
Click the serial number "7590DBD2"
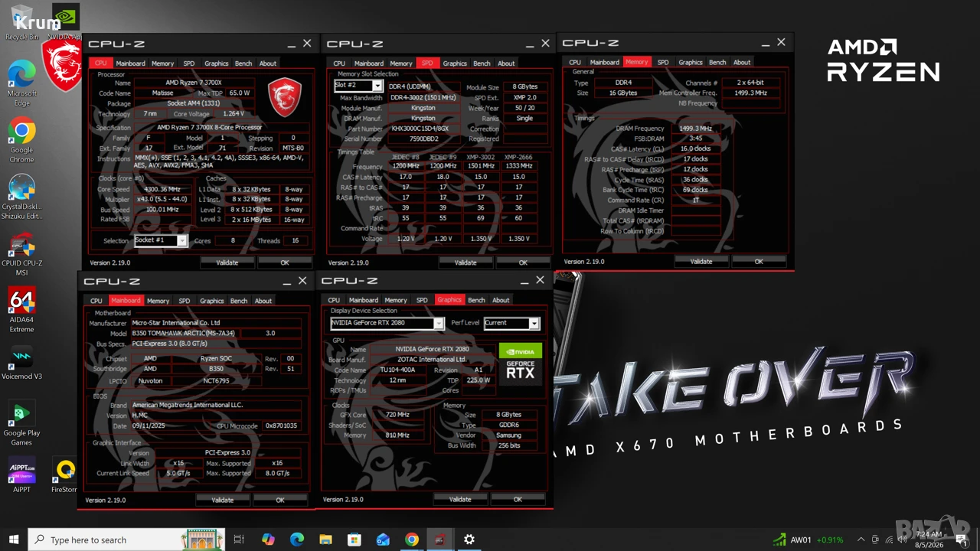[x=423, y=139]
